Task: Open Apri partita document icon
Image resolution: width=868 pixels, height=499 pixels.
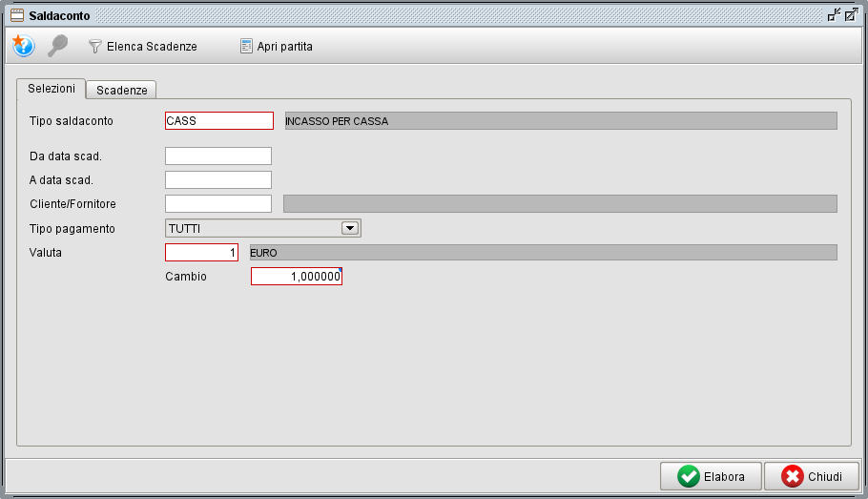Action: 246,46
